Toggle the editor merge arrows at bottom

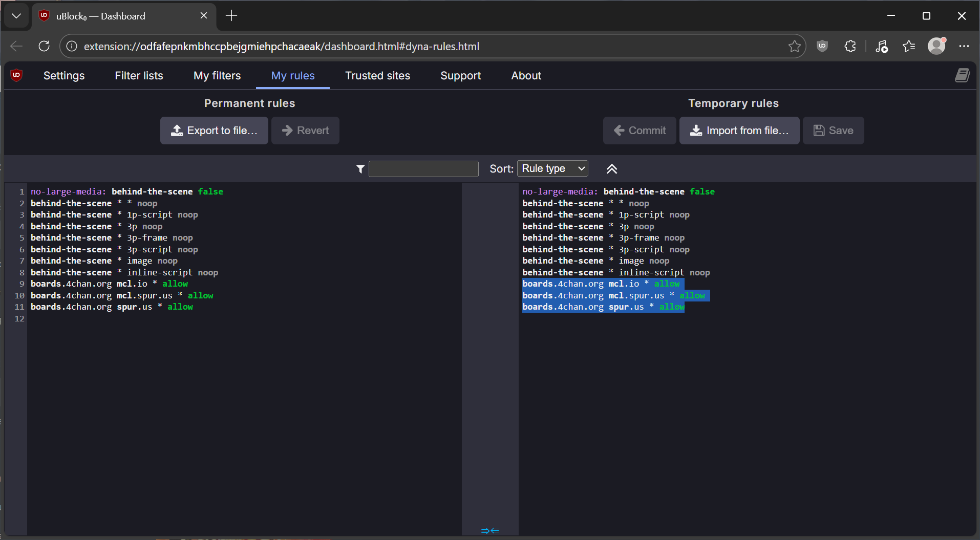[490, 531]
